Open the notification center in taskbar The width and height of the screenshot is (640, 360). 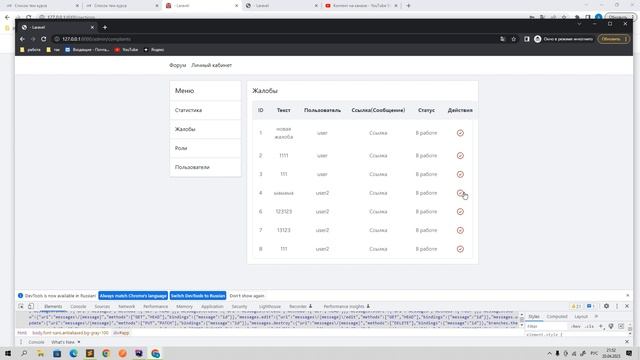click(629, 353)
